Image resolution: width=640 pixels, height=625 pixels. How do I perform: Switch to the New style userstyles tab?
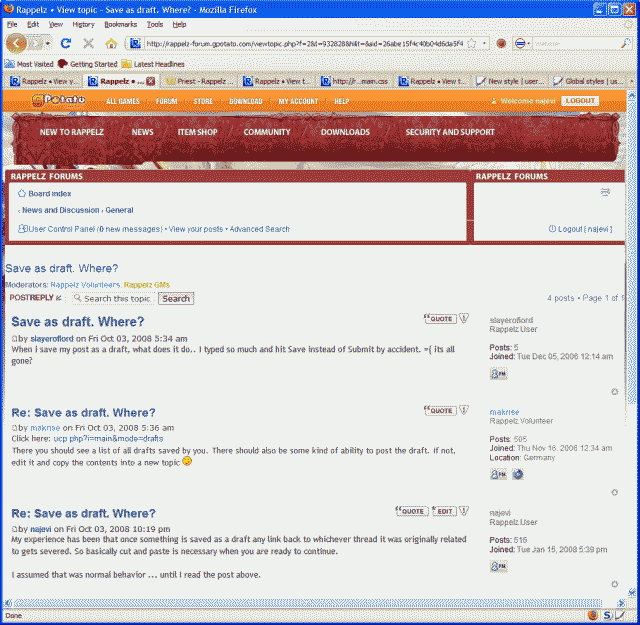point(511,81)
